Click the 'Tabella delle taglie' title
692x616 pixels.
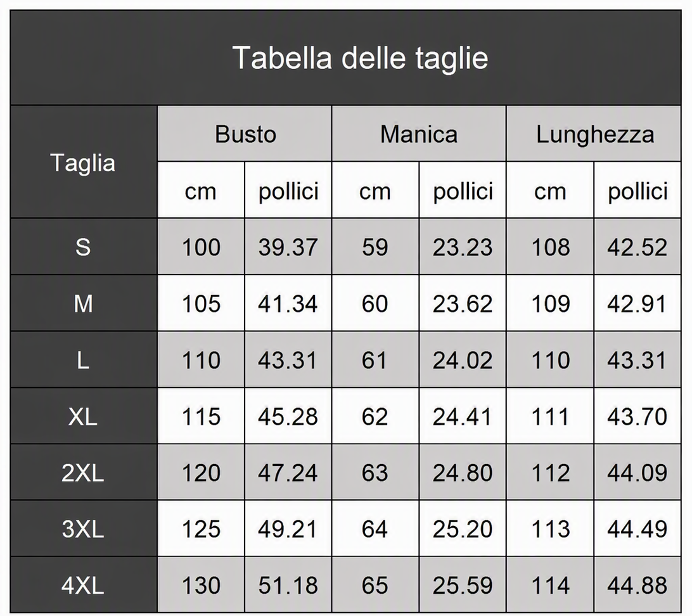point(360,58)
